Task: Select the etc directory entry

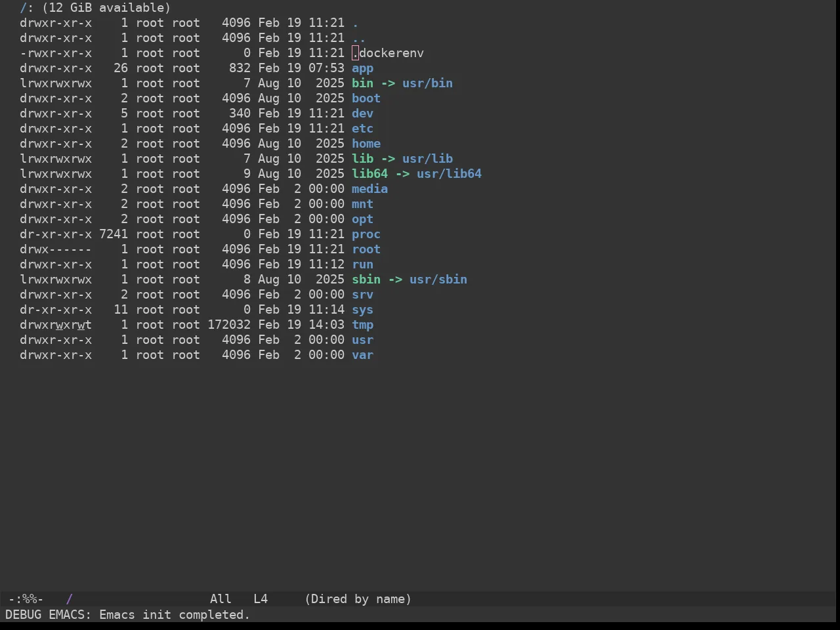Action: point(362,129)
